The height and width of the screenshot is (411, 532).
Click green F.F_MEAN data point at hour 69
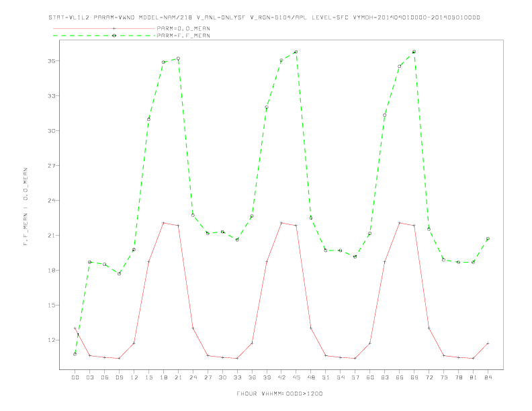414,52
